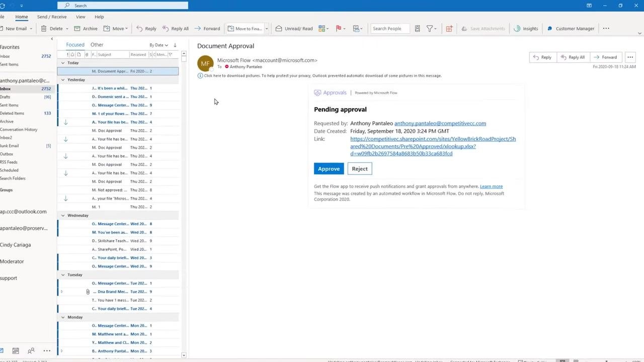
Task: Open more navigation options ellipsis
Action: 47,351
